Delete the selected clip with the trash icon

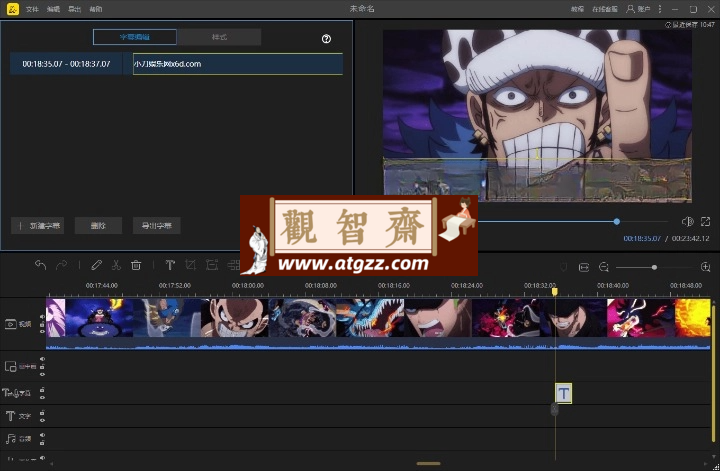136,265
